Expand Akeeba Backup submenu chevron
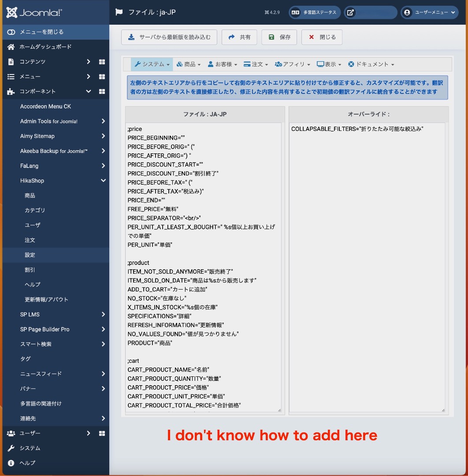Viewport: 468px width, 476px height. (103, 151)
